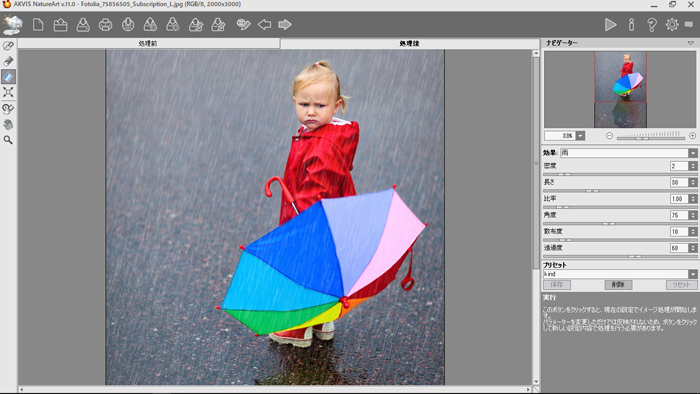Click the 削除 delete preset button
700x394 pixels.
pos(618,285)
